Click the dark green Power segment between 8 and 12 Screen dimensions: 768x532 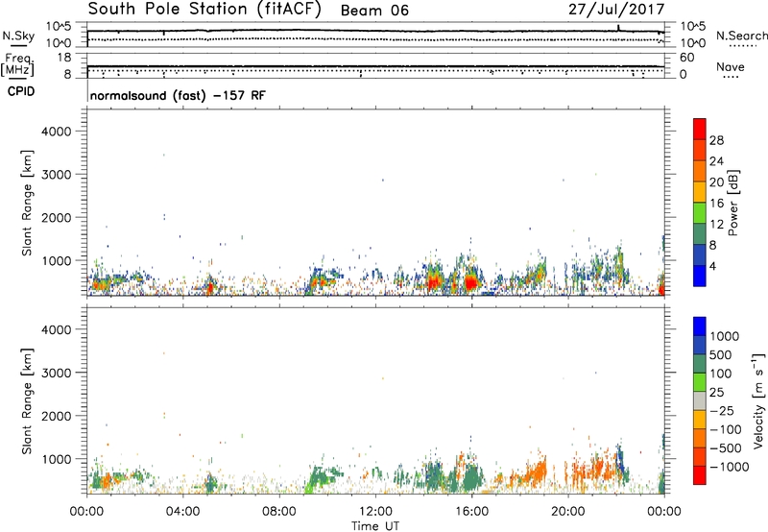click(x=700, y=233)
